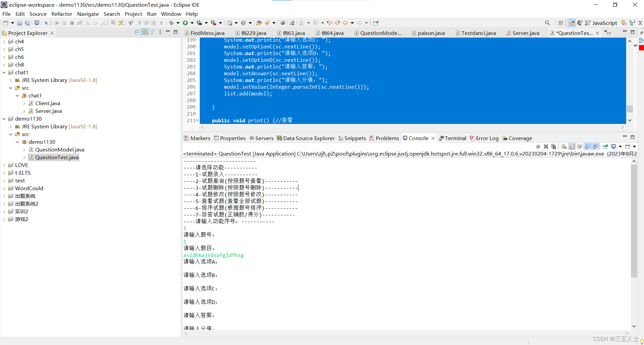Toggle Show Console on standard output change
The image size is (644, 345).
coord(588,146)
